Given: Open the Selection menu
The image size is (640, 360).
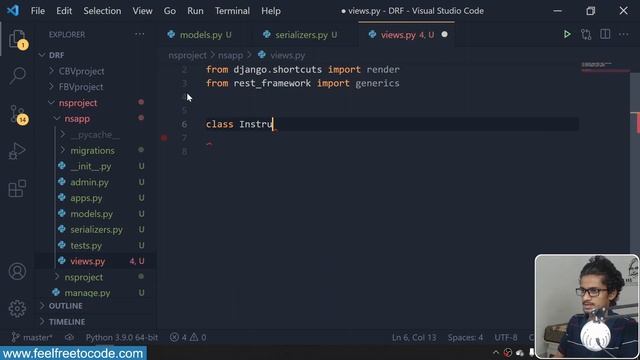Looking at the screenshot, I should pyautogui.click(x=102, y=11).
